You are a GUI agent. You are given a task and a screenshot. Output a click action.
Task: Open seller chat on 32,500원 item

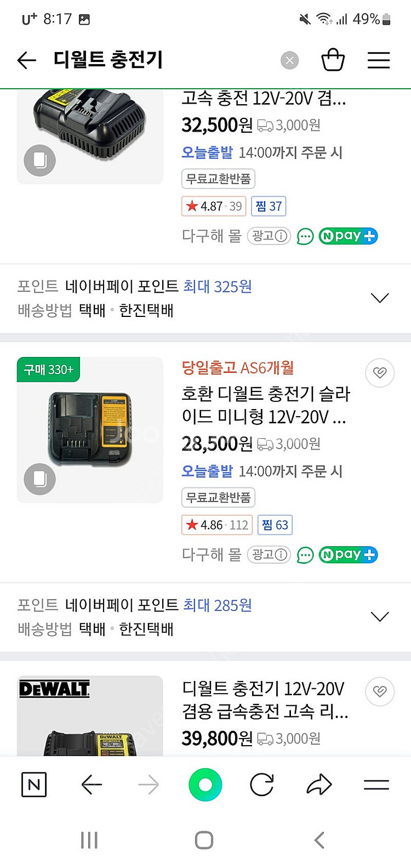(x=305, y=236)
